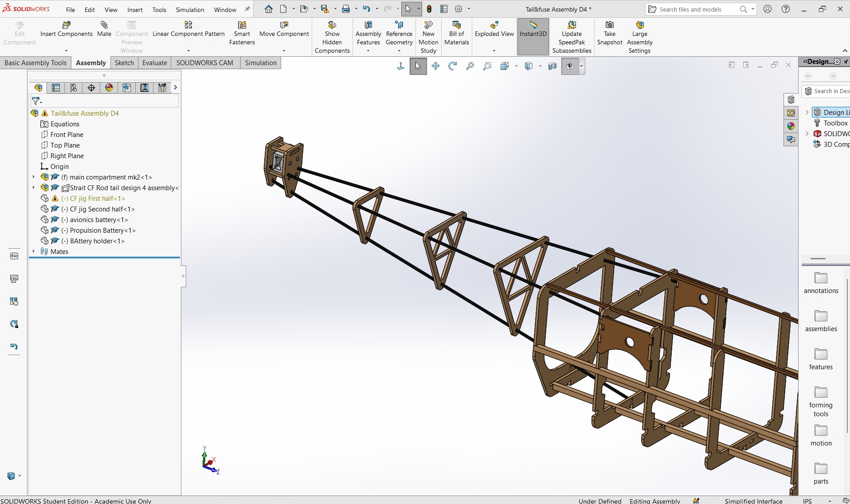Switch to ConfigurationManager tab icon
Screen dimensions: 850x504
[x=74, y=88]
